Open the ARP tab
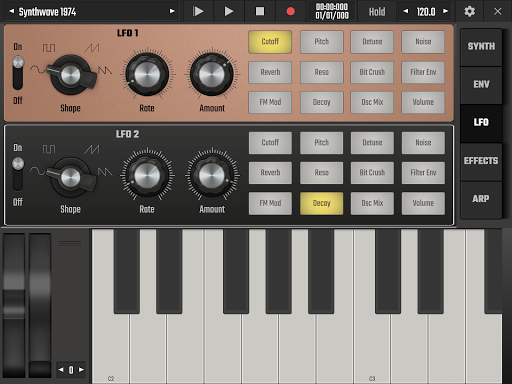Viewport: 512px width, 384px height. pyautogui.click(x=481, y=199)
